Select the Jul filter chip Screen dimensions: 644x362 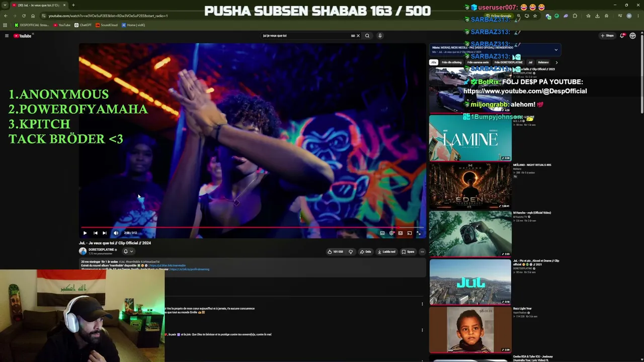pos(530,62)
